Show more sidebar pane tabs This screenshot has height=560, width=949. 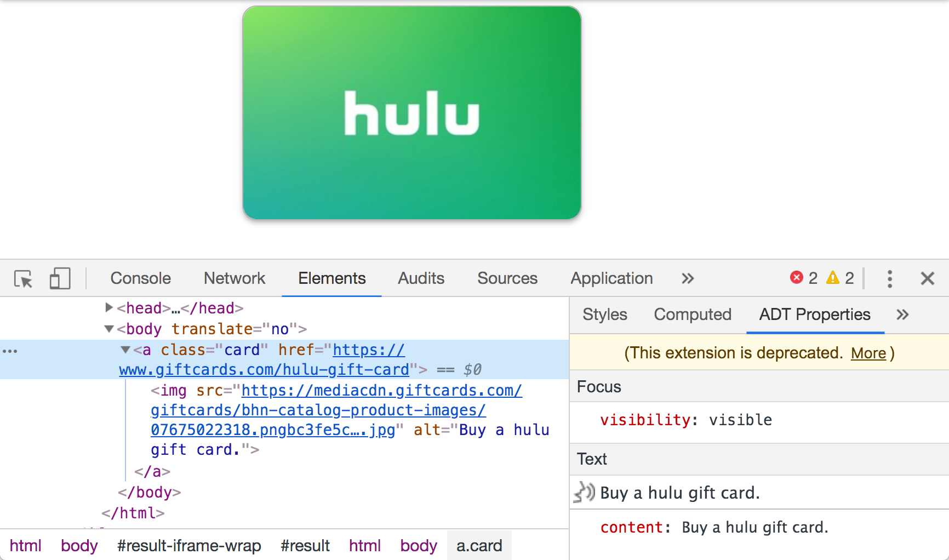point(902,315)
